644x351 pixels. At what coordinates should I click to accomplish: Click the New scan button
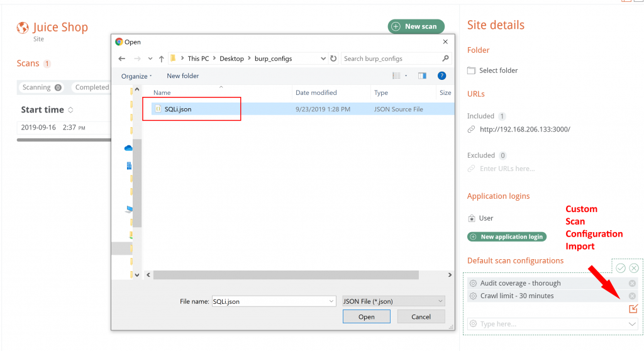[416, 26]
